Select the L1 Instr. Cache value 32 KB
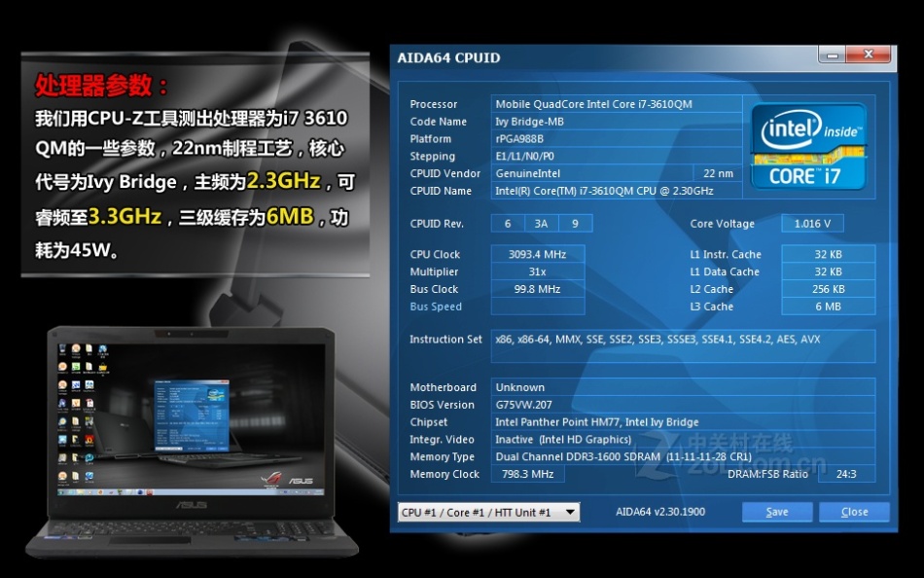The image size is (924, 578). pyautogui.click(x=828, y=254)
